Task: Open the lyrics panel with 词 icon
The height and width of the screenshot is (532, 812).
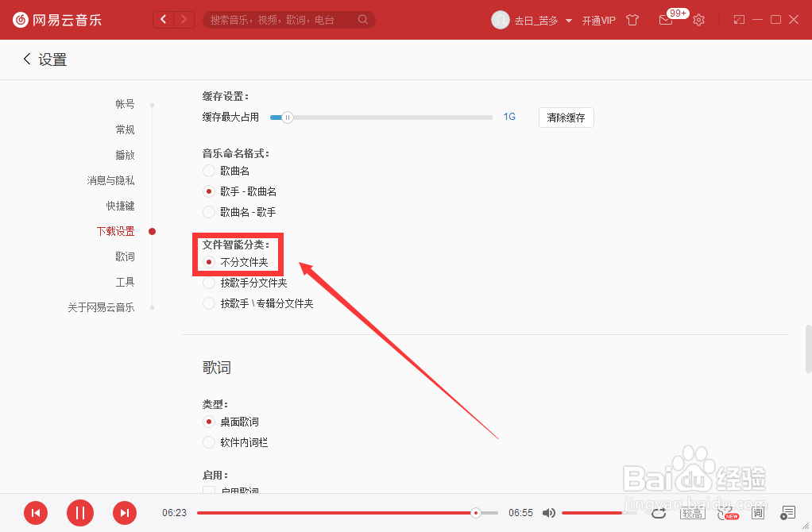Action: [758, 512]
